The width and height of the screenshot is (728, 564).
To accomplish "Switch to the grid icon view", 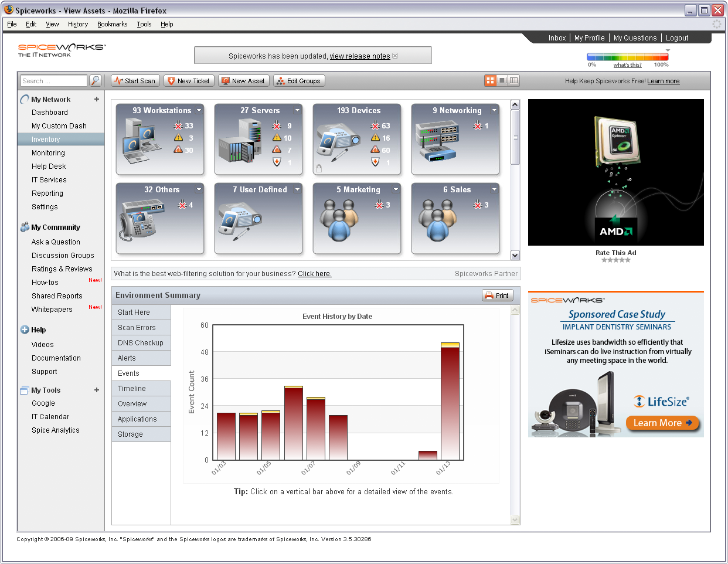I will [491, 81].
